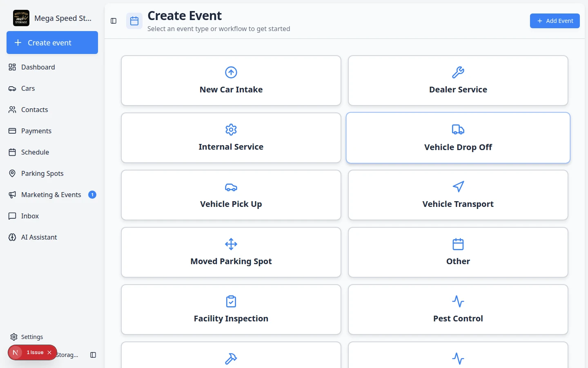Click the blue Create event button
This screenshot has width=588, height=368.
[x=52, y=43]
